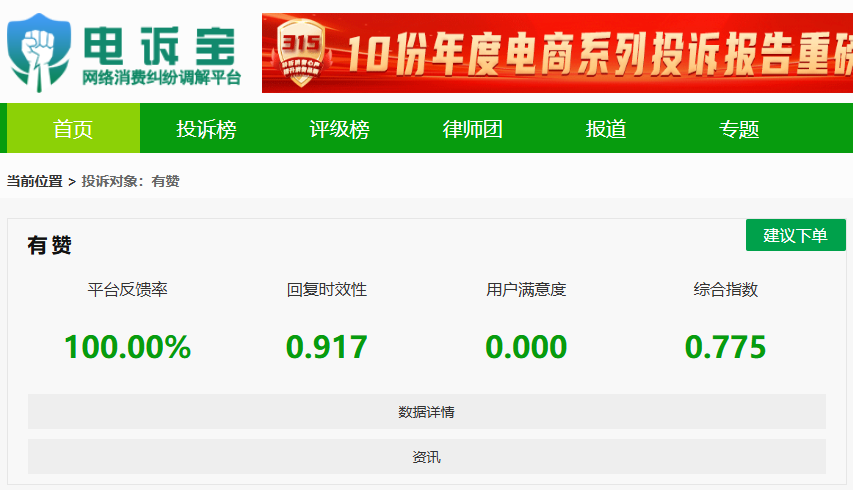
Task: Click the 综合指数 label
Action: click(x=726, y=289)
